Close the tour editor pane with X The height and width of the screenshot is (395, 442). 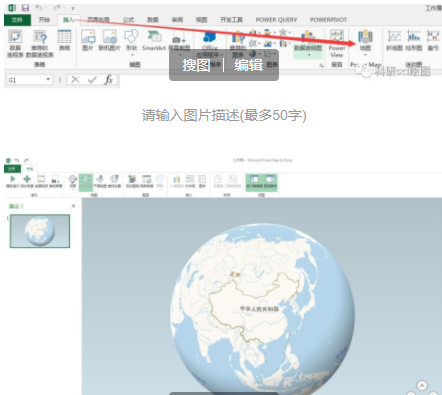73,206
